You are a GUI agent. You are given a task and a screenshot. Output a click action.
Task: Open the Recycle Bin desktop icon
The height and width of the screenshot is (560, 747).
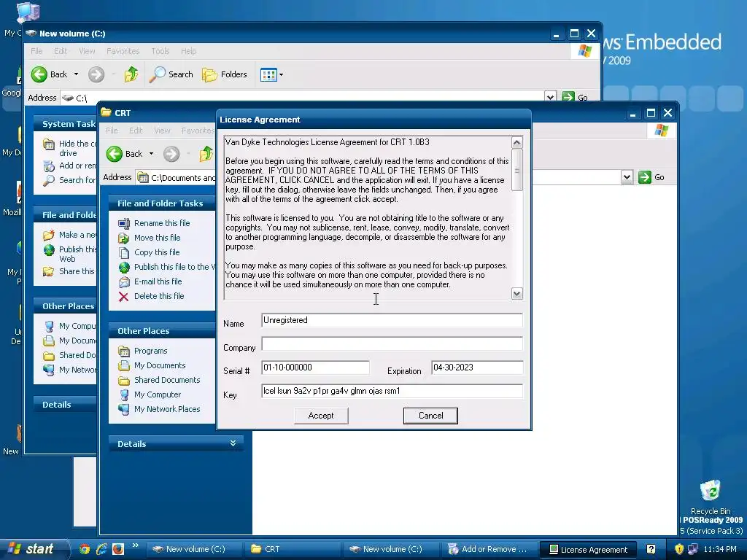click(711, 497)
